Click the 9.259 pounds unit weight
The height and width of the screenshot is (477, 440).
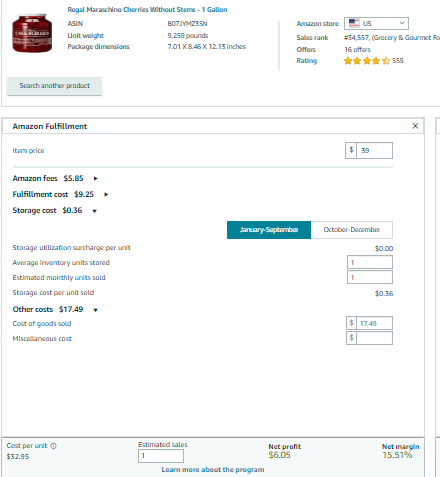[x=188, y=35]
